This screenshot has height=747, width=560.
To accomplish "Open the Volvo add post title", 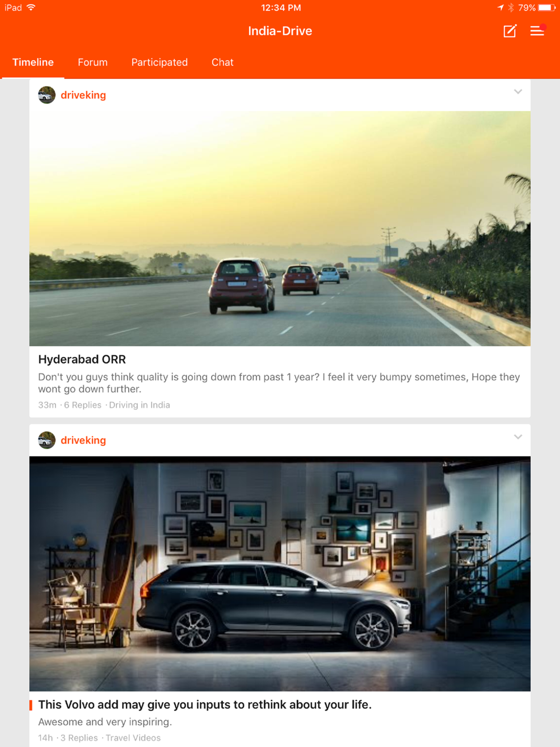I will (205, 704).
